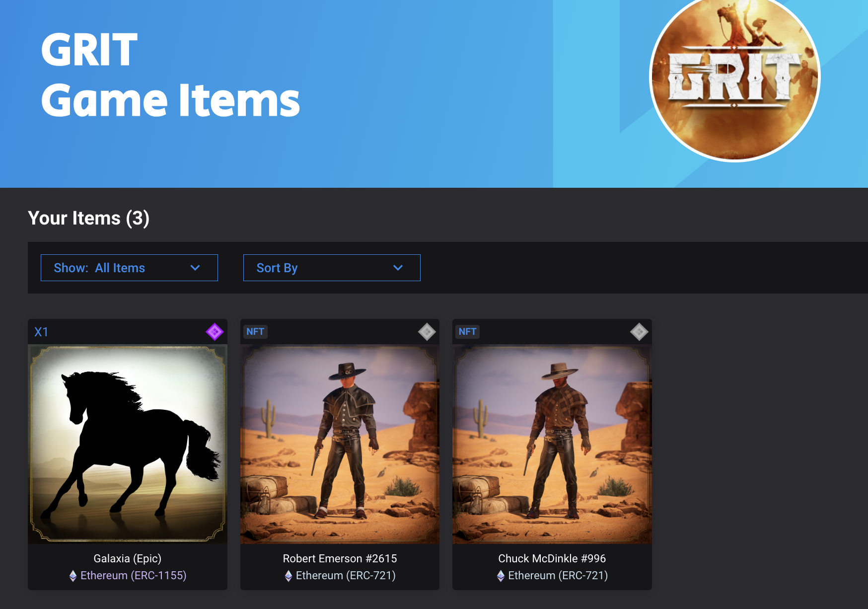The width and height of the screenshot is (868, 609).
Task: Open the Robert Emerson character image
Action: tap(340, 444)
